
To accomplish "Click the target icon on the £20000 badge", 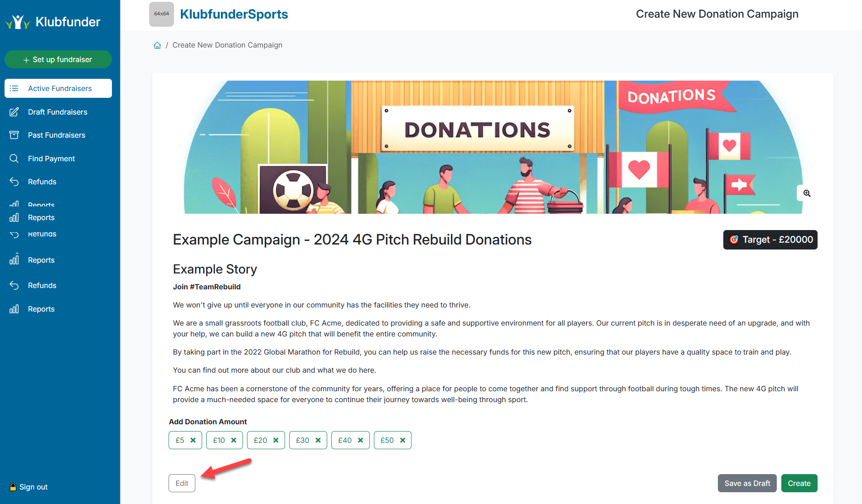I will (x=735, y=240).
